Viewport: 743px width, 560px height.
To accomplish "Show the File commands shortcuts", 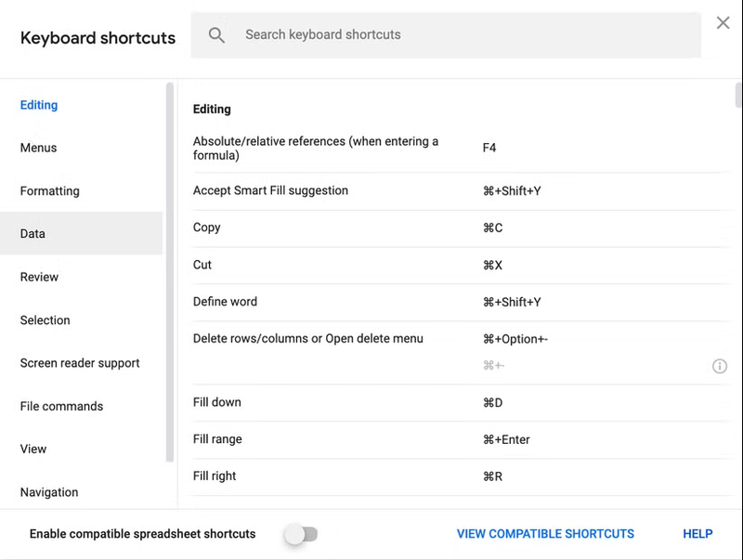I will point(61,406).
